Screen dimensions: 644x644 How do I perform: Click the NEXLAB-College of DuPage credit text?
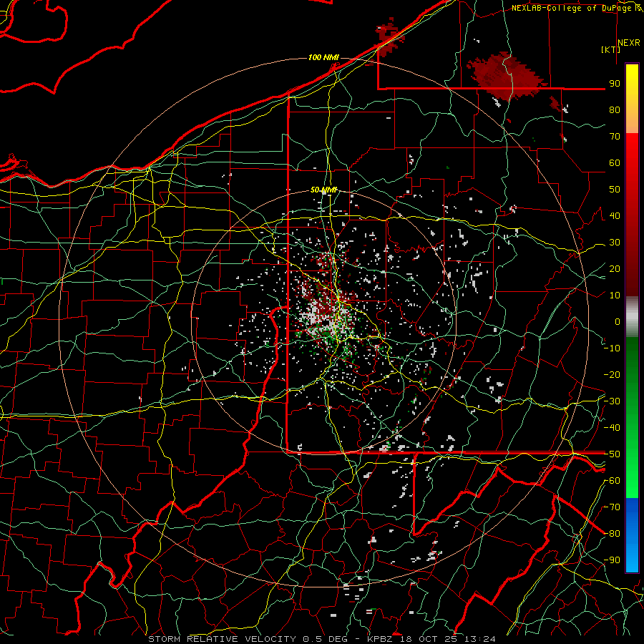point(577,8)
